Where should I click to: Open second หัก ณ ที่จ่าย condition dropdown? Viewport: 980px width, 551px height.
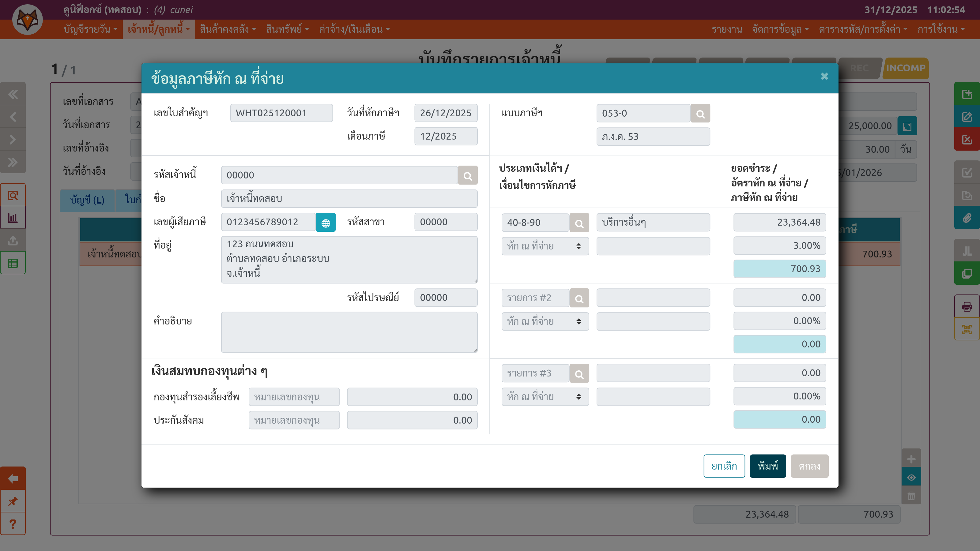point(545,321)
